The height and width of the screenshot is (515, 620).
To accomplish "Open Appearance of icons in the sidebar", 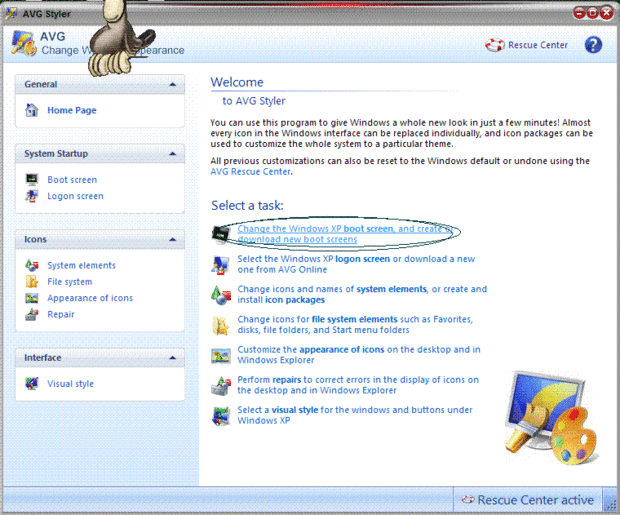I will pos(90,298).
